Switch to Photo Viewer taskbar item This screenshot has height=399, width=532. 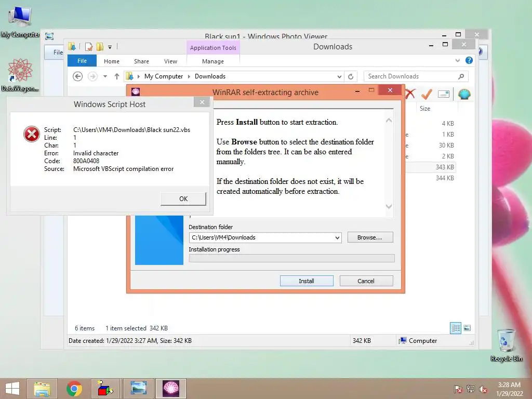[138, 389]
